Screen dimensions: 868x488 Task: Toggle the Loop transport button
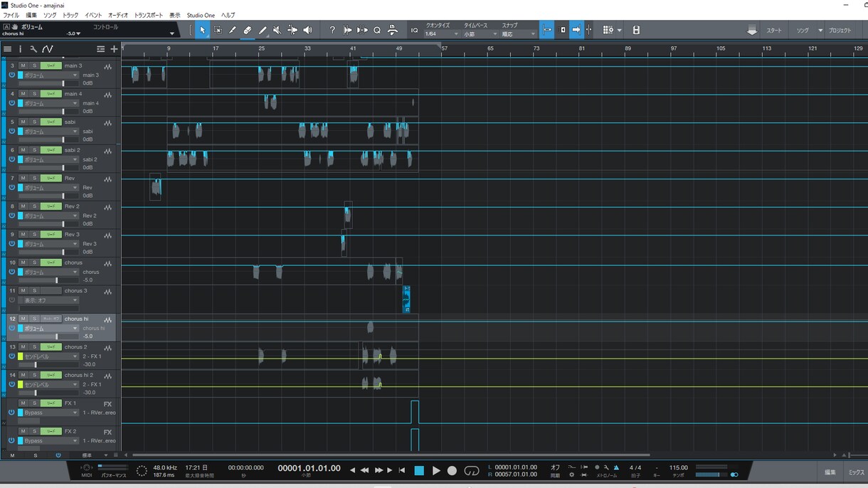click(x=472, y=471)
